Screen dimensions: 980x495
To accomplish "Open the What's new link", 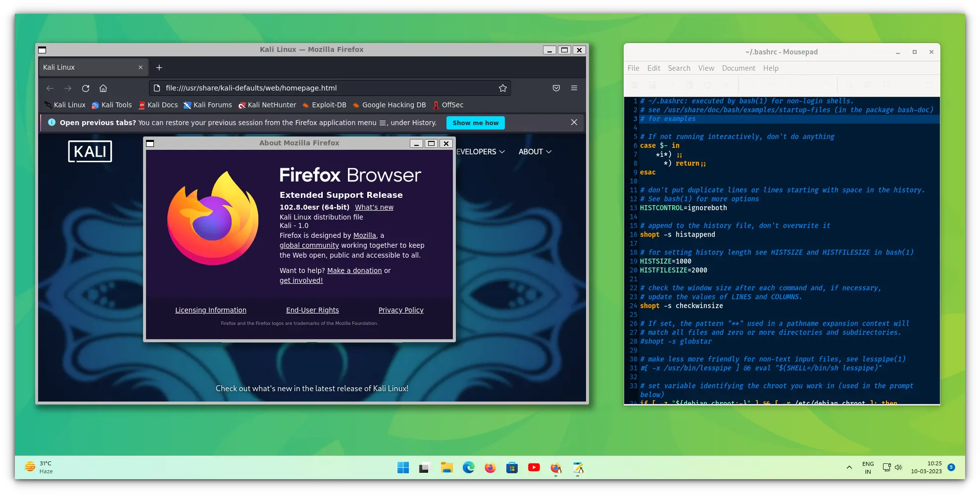I will coord(374,207).
